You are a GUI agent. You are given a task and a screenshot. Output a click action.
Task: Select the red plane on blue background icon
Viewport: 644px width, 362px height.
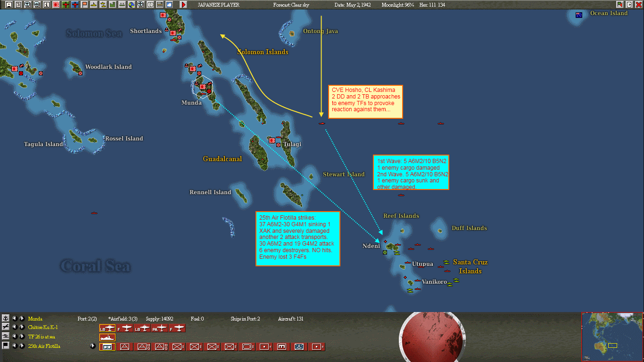[x=75, y=5]
